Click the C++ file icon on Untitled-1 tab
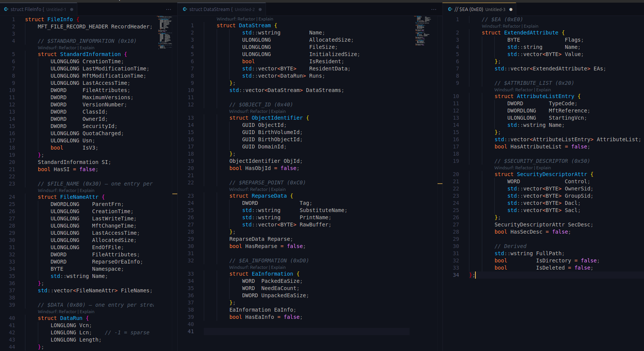 click(x=6, y=9)
